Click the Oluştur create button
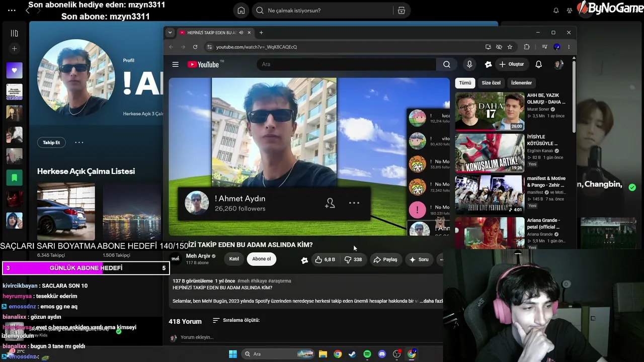644x362 pixels. coord(512,64)
